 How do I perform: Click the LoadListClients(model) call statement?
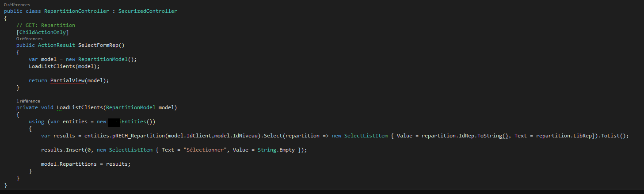coord(65,66)
